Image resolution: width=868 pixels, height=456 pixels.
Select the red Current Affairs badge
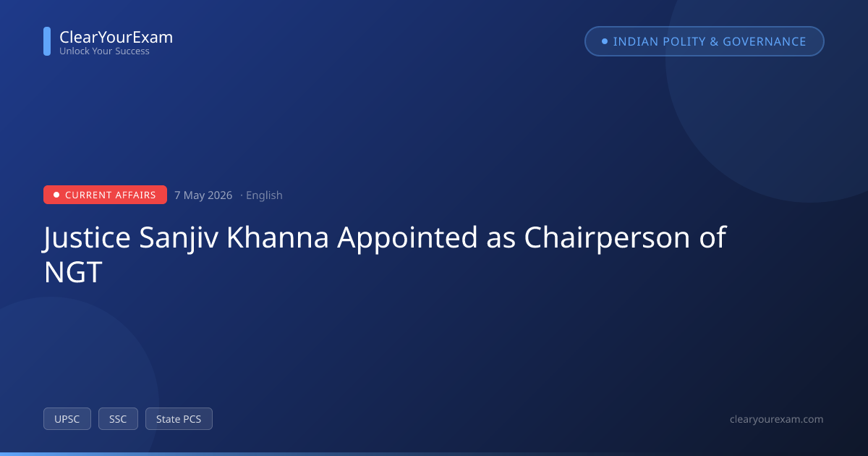pos(105,195)
